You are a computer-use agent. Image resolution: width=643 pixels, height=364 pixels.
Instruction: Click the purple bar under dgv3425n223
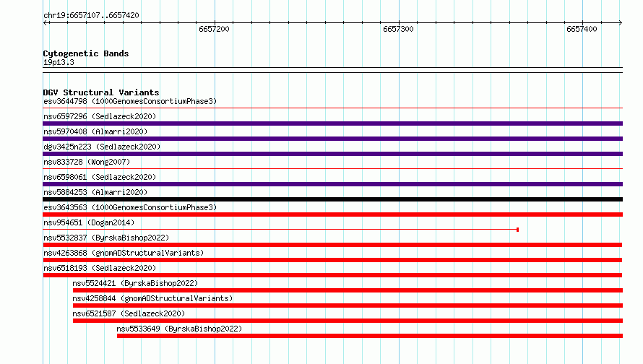[x=332, y=154]
